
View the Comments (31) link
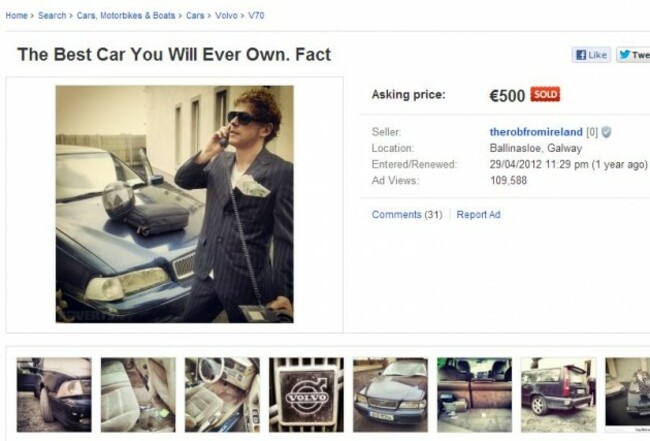[x=407, y=214]
